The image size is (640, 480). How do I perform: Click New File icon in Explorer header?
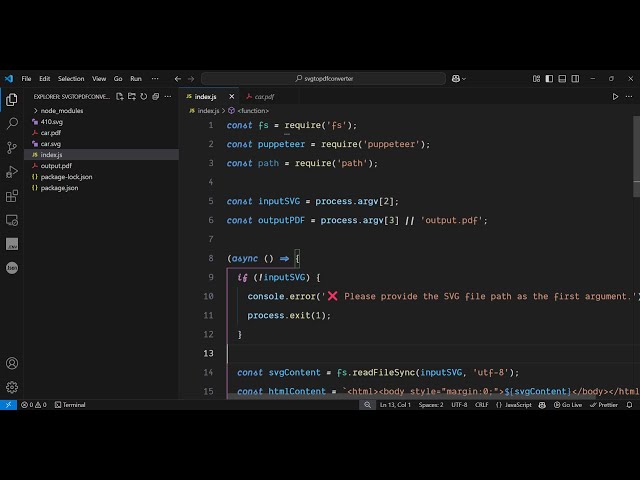[x=120, y=97]
